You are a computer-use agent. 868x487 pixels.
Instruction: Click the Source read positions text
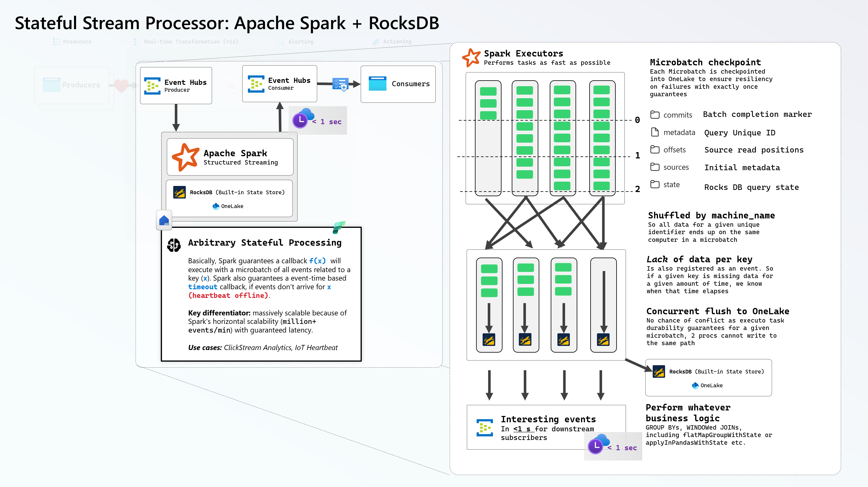point(754,150)
